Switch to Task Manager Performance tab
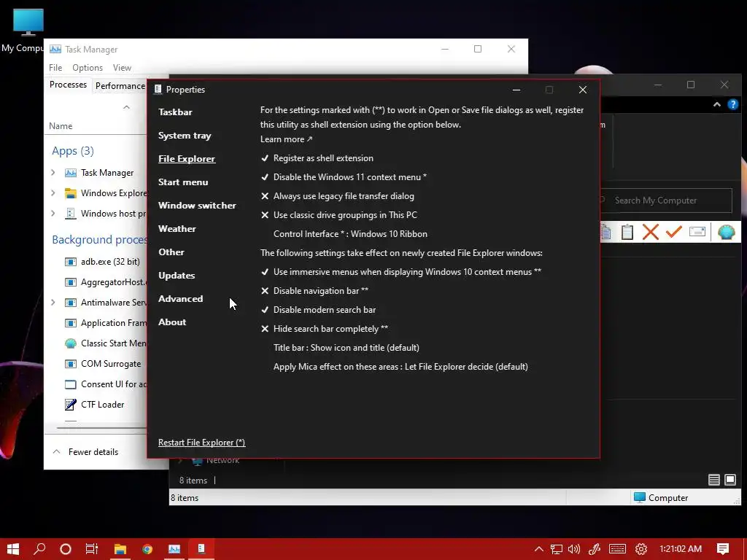The height and width of the screenshot is (560, 747). point(120,86)
